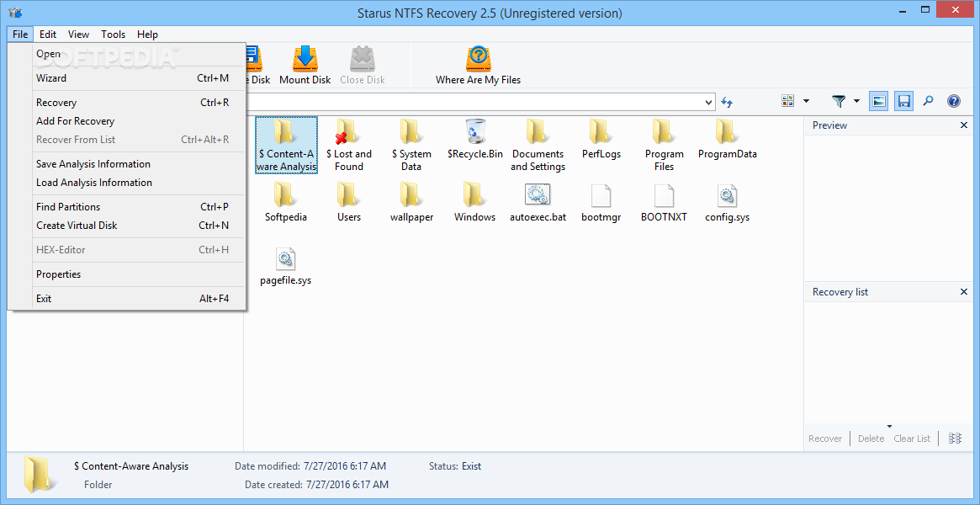Expand the address bar dropdown arrow

[x=709, y=102]
